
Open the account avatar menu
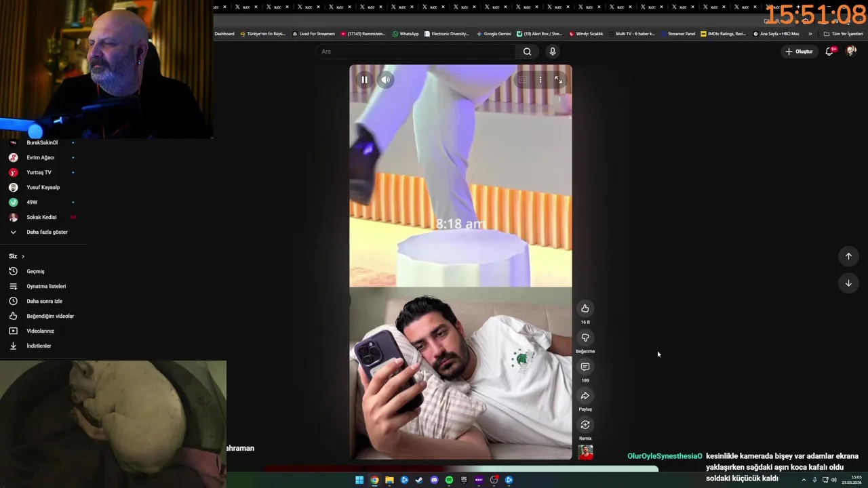coord(851,52)
